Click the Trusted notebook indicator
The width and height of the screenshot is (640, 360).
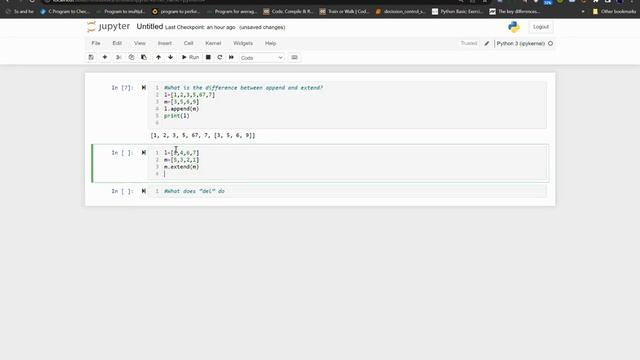point(469,43)
